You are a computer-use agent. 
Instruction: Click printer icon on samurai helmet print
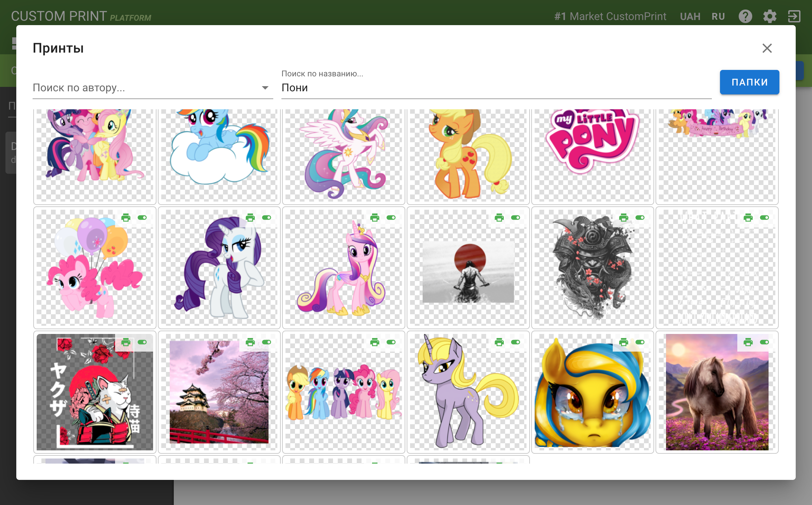click(624, 218)
